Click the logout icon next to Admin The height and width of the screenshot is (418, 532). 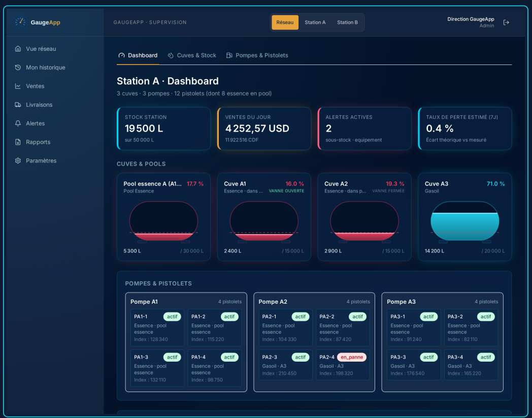pos(506,22)
